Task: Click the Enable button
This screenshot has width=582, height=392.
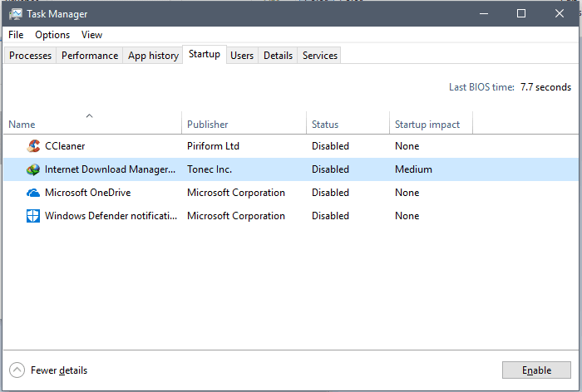Action: coord(536,370)
